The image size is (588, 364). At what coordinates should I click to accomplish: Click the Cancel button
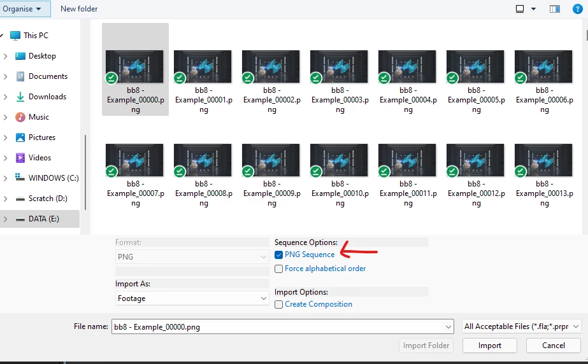tap(554, 346)
